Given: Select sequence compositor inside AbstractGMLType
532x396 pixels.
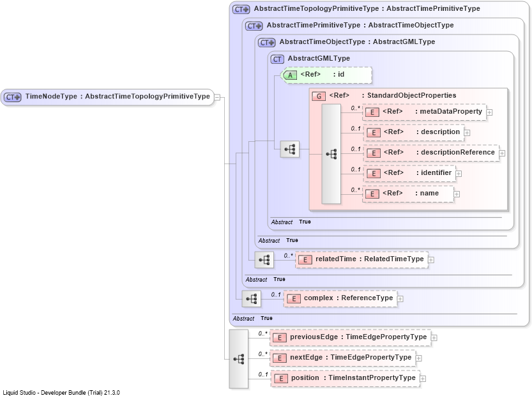Looking at the screenshot, I should click(x=290, y=149).
